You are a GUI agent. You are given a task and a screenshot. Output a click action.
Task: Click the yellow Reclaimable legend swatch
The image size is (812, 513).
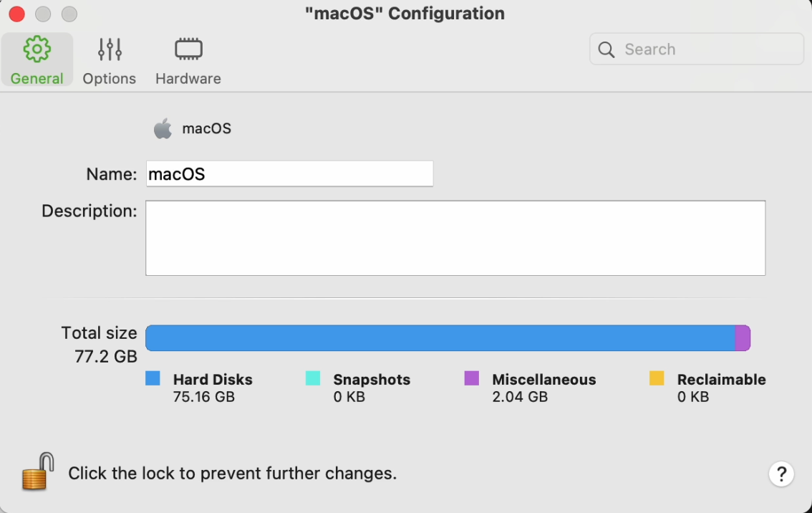point(657,378)
